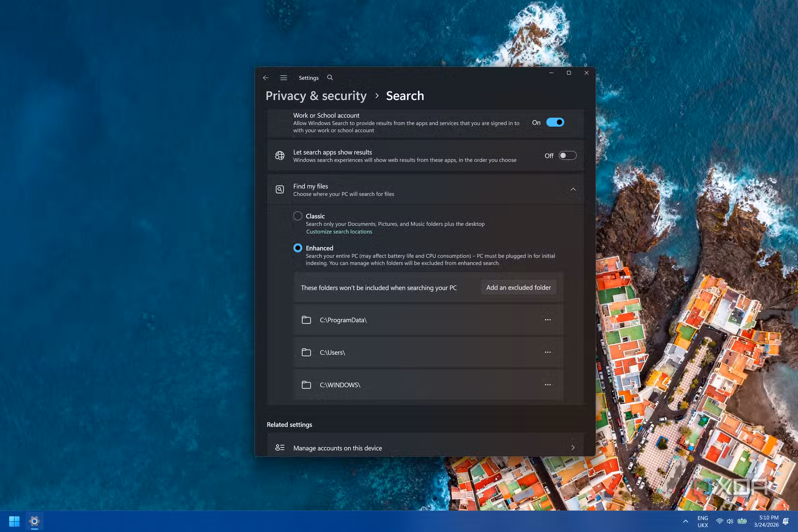
Task: Close the Settings window
Action: [586, 73]
